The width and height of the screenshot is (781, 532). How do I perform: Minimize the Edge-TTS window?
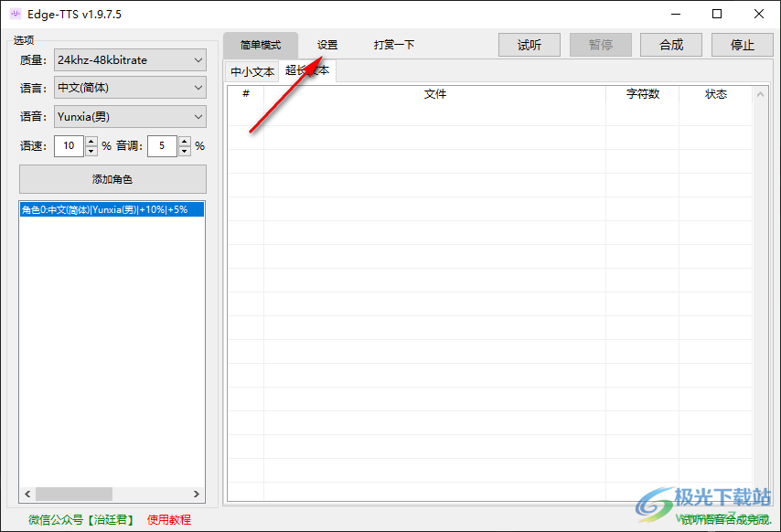pyautogui.click(x=676, y=14)
